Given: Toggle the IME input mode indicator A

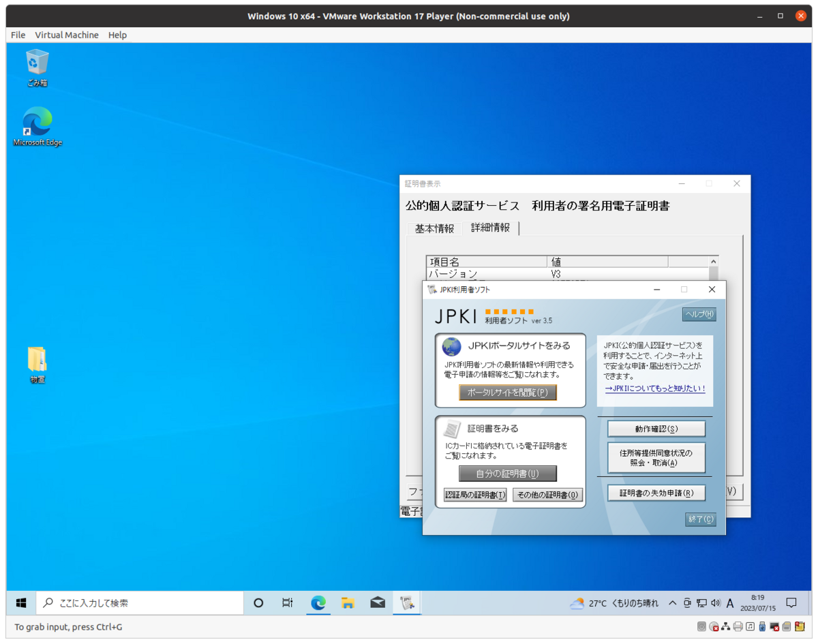Looking at the screenshot, I should pos(730,604).
